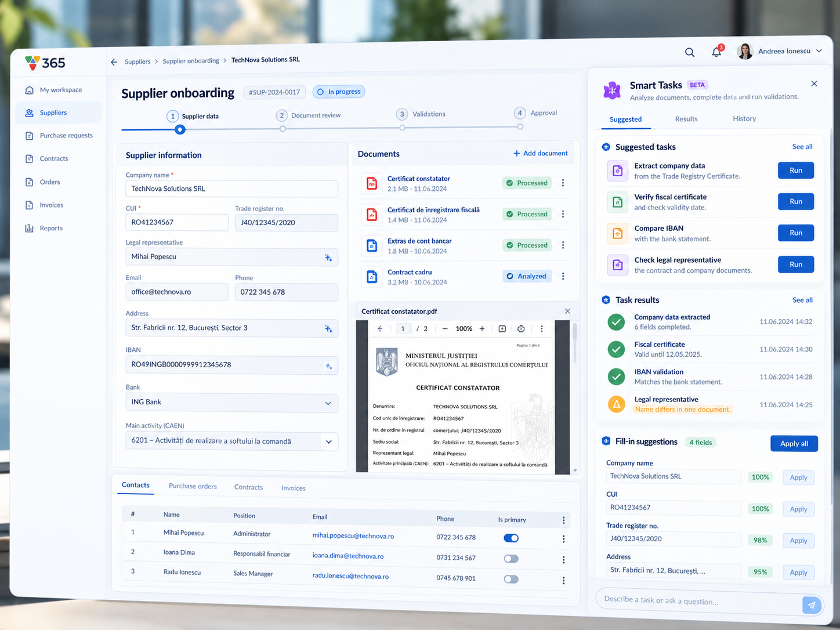The image size is (840, 630).
Task: Go to previous page in the PDF viewer
Action: (380, 329)
